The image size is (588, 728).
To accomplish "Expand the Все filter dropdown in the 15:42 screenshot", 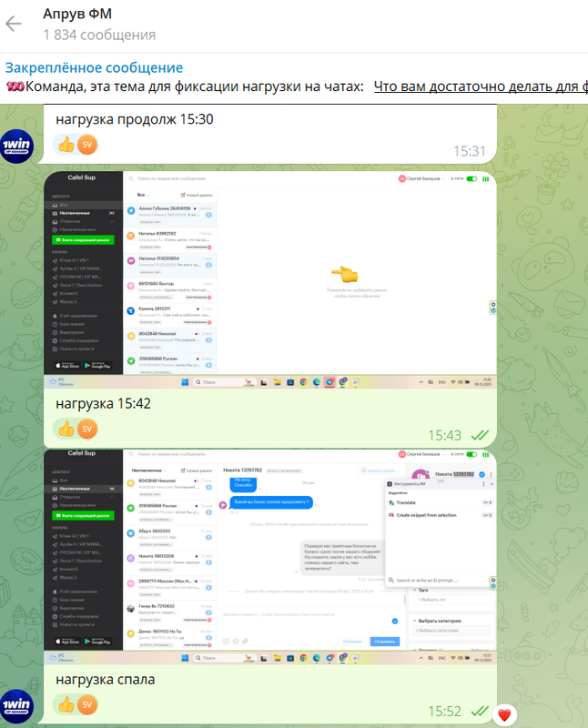I will pyautogui.click(x=143, y=195).
